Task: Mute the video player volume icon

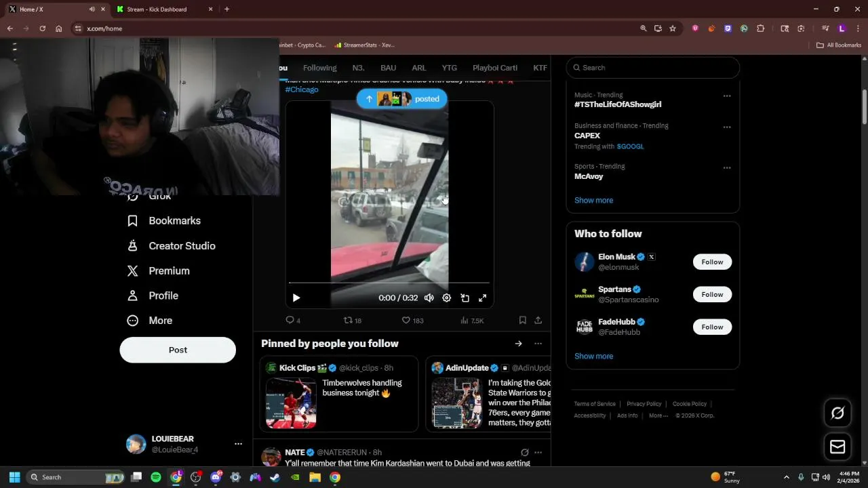Action: tap(429, 298)
